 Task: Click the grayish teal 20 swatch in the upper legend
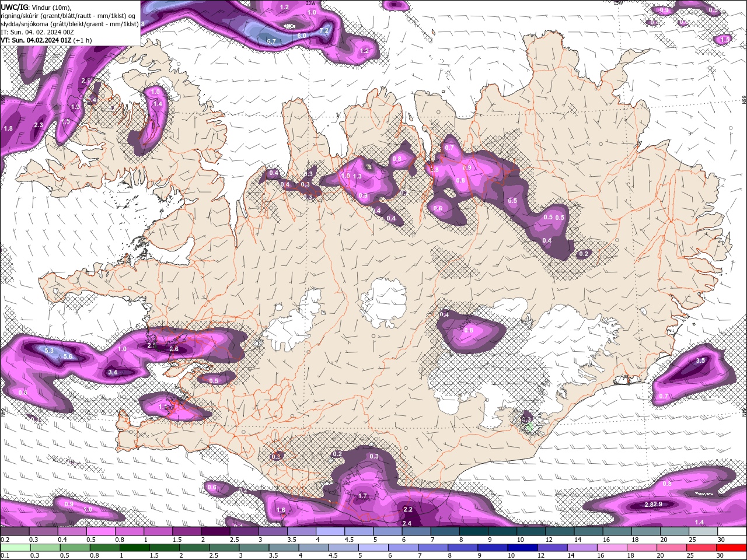pos(675,531)
